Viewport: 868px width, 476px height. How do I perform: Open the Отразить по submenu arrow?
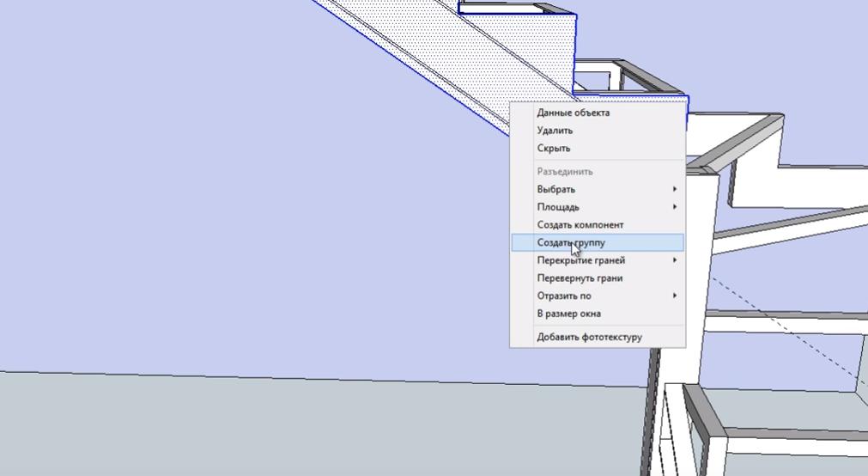(x=674, y=296)
